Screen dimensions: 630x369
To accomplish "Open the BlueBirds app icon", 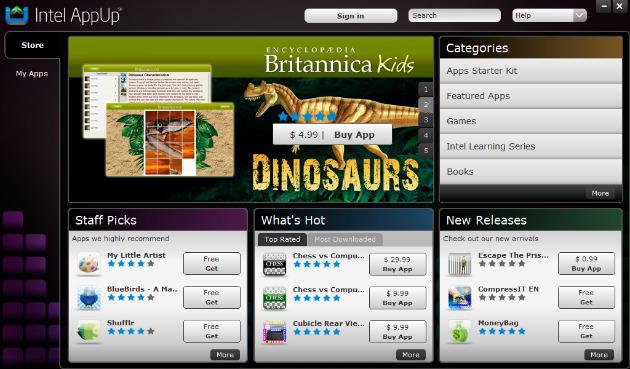I will pos(88,297).
